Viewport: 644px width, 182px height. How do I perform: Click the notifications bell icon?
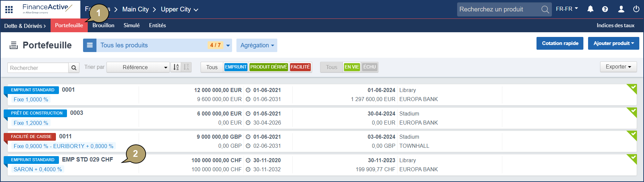590,9
